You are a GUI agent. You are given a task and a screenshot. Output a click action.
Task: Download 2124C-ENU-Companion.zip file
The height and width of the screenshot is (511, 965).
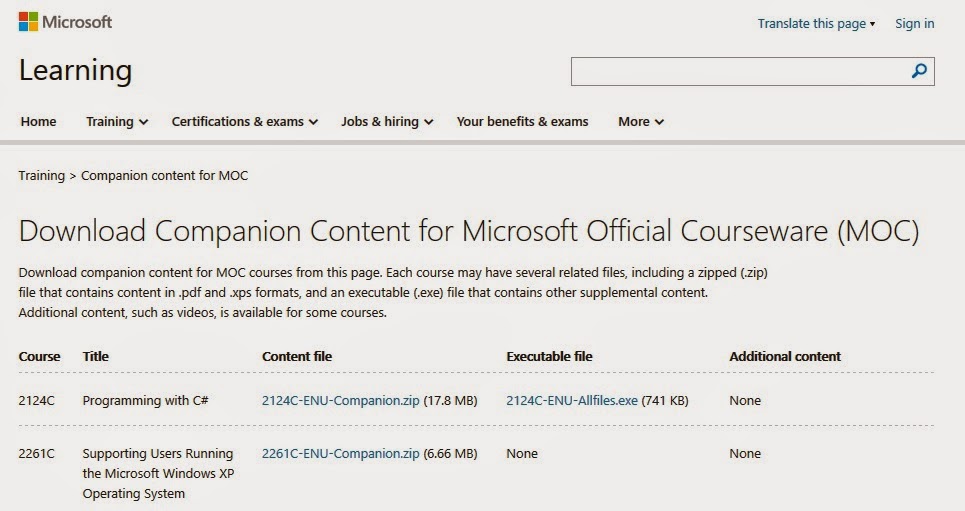coord(340,400)
